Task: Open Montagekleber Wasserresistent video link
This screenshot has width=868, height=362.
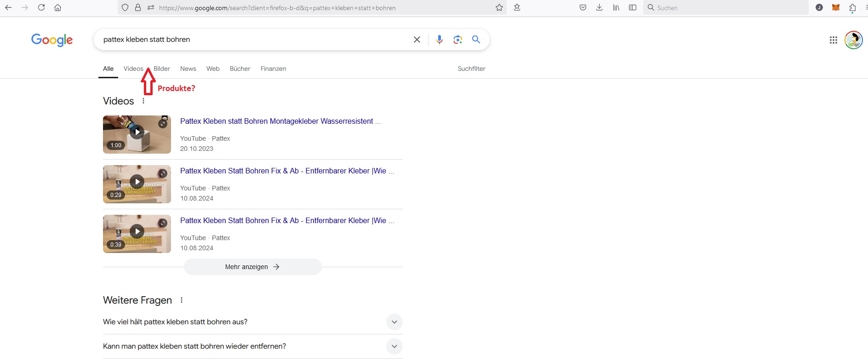Action: [280, 121]
